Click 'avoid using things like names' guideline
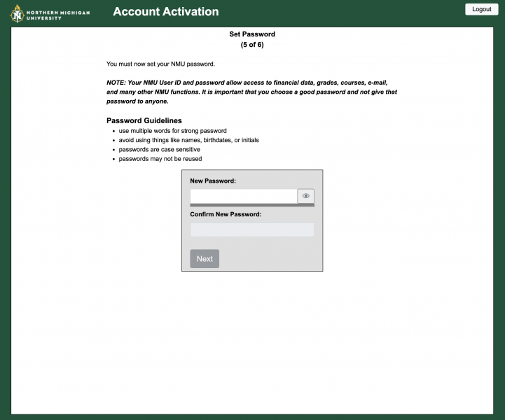Viewport: 505px width, 420px height. click(x=188, y=140)
